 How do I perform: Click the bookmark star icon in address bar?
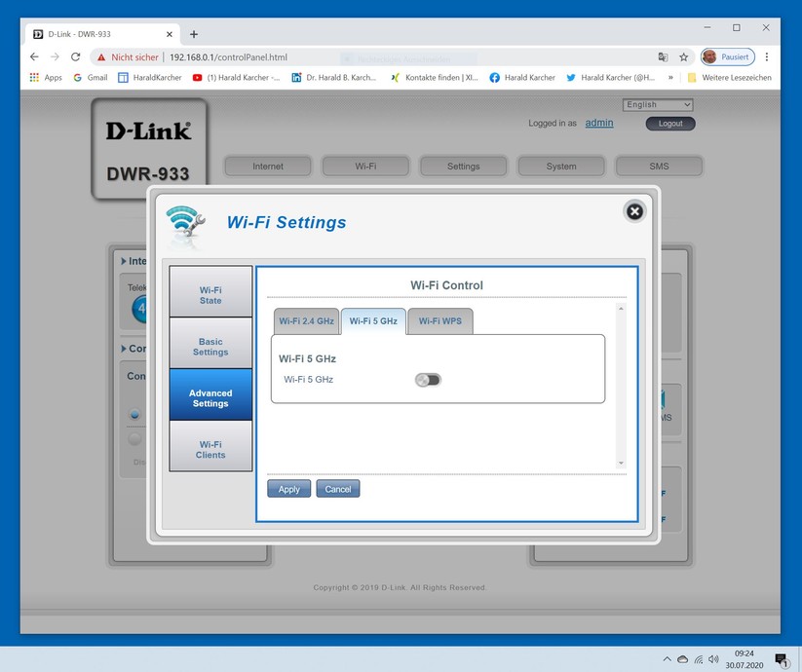tap(683, 57)
